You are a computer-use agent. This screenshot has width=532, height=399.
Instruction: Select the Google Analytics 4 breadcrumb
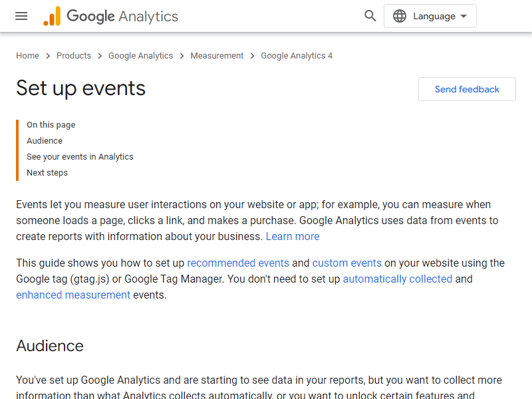click(x=297, y=56)
